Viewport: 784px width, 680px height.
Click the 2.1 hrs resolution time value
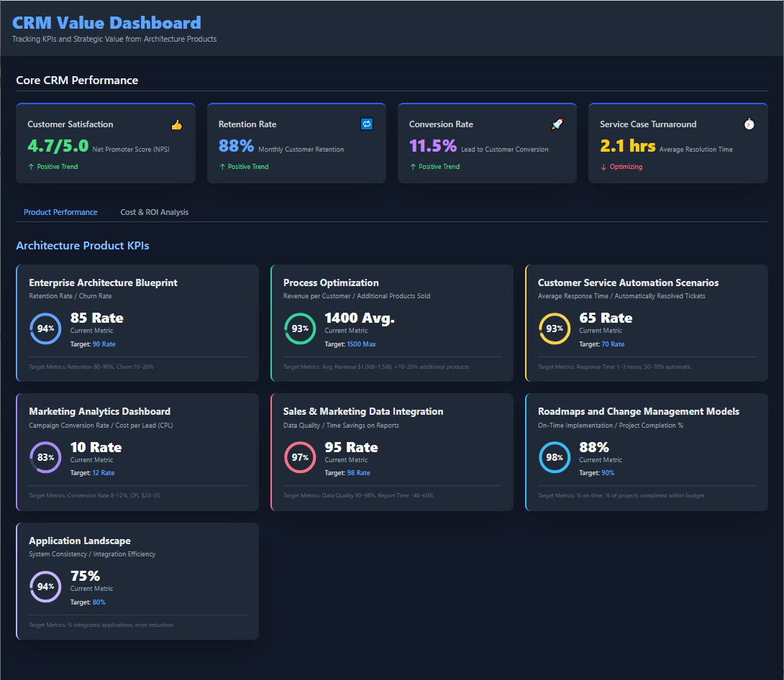(627, 146)
